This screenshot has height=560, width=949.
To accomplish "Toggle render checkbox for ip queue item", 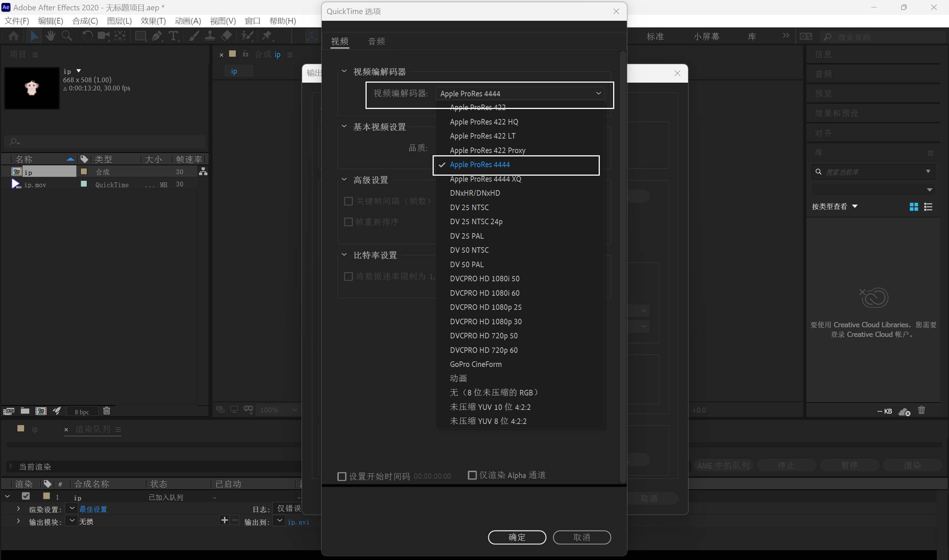I will pyautogui.click(x=26, y=496).
